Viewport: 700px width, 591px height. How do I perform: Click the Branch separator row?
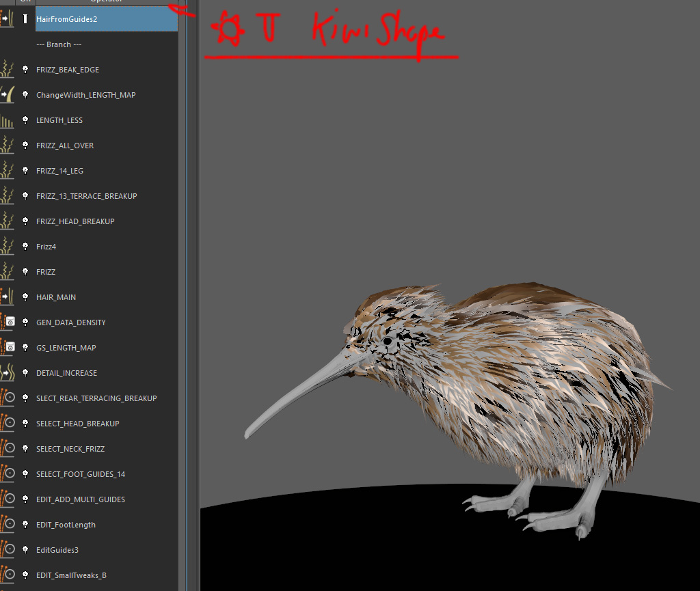59,44
